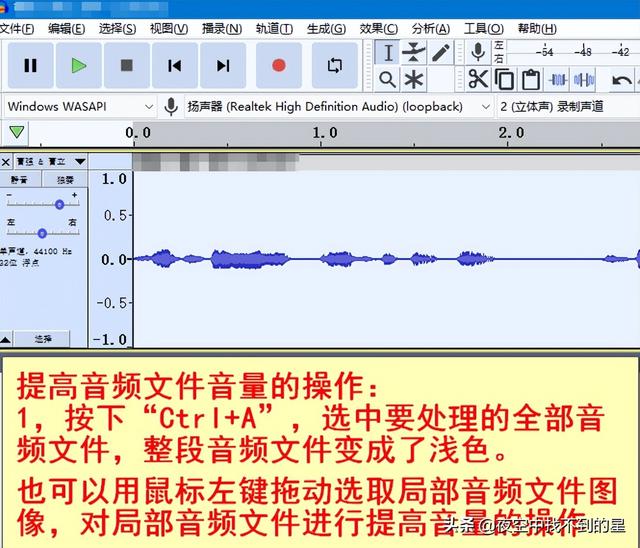Open the 生成(G) menu
Viewport: 640px width, 548px height.
pos(326,29)
